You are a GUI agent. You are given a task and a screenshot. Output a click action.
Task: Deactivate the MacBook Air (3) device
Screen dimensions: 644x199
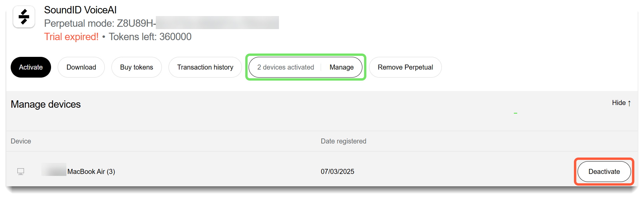(604, 172)
